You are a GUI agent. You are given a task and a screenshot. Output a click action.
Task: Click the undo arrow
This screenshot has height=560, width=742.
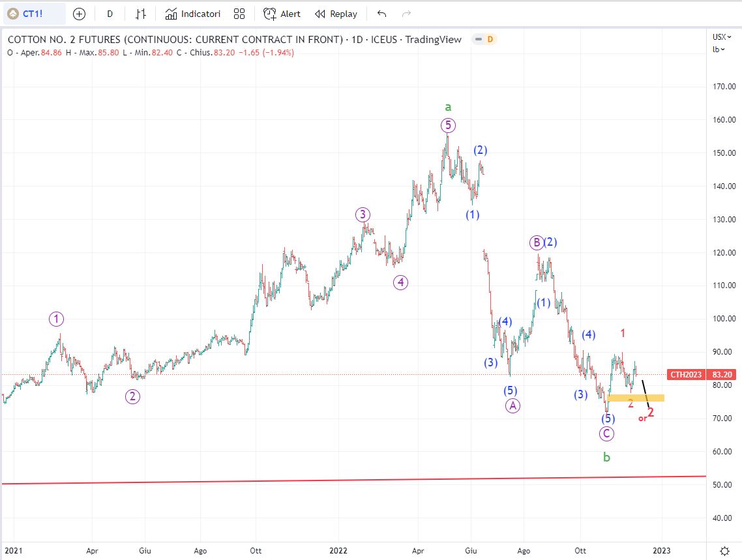point(382,14)
